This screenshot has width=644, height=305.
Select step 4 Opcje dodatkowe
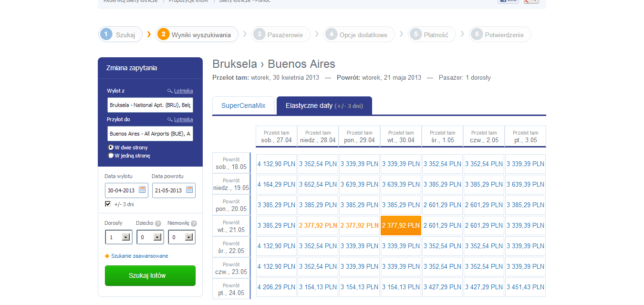359,34
